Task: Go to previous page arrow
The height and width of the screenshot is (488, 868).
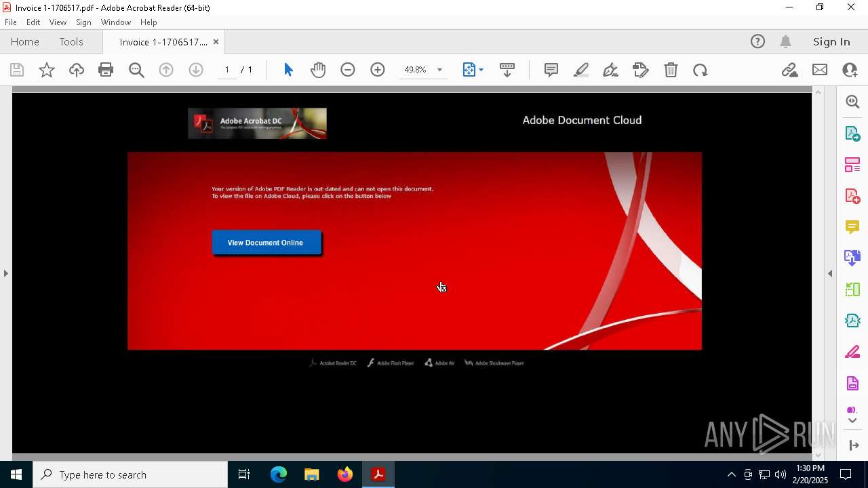Action: click(166, 70)
